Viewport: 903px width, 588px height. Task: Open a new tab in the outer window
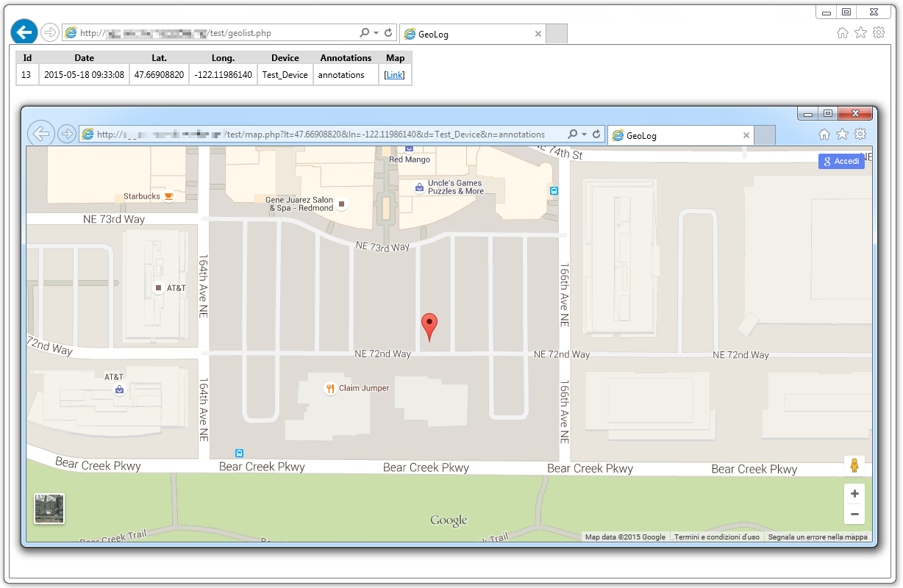click(x=557, y=34)
